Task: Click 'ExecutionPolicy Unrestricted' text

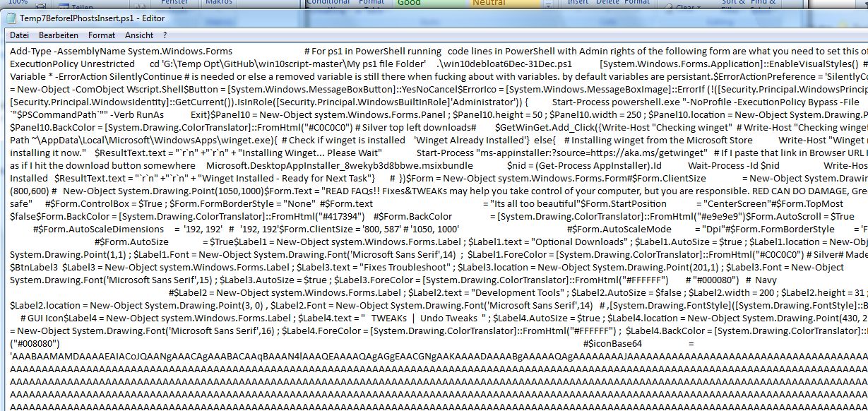Action: 72,64
